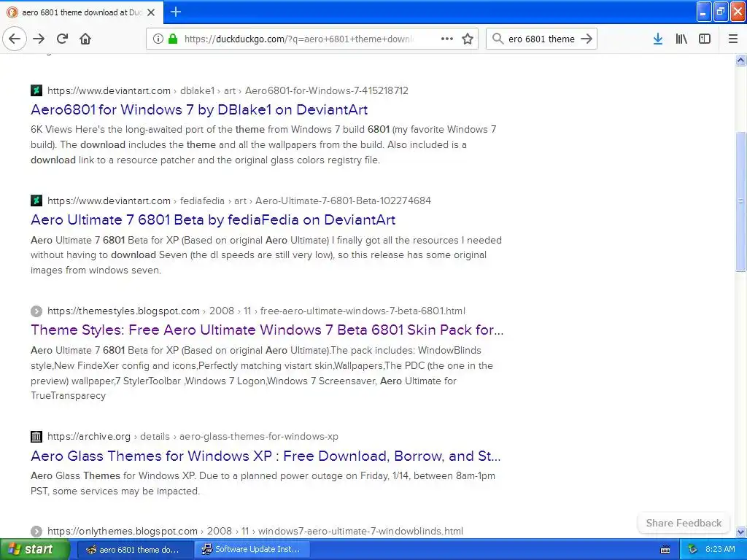Open the page actions ellipsis menu
The height and width of the screenshot is (560, 747).
tap(447, 39)
